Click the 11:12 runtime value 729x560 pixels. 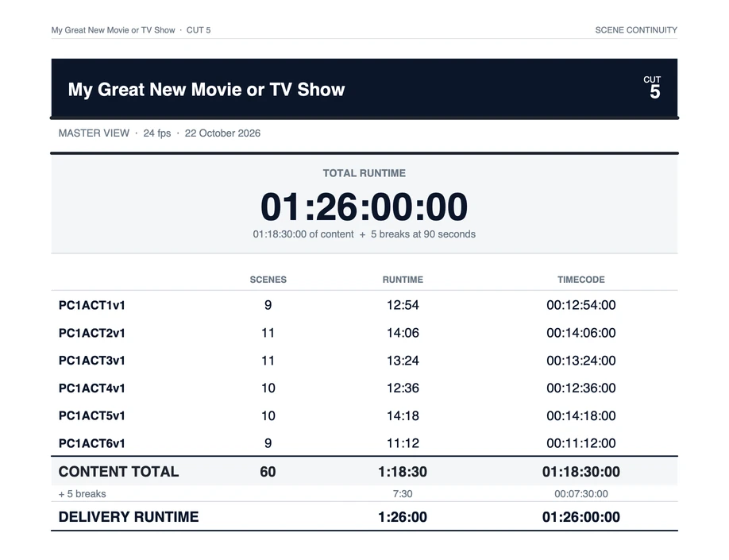[x=403, y=443]
